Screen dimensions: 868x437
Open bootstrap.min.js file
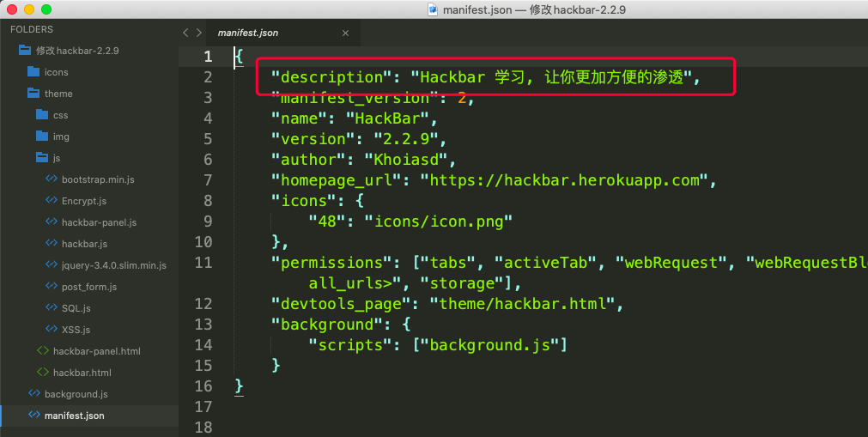98,179
